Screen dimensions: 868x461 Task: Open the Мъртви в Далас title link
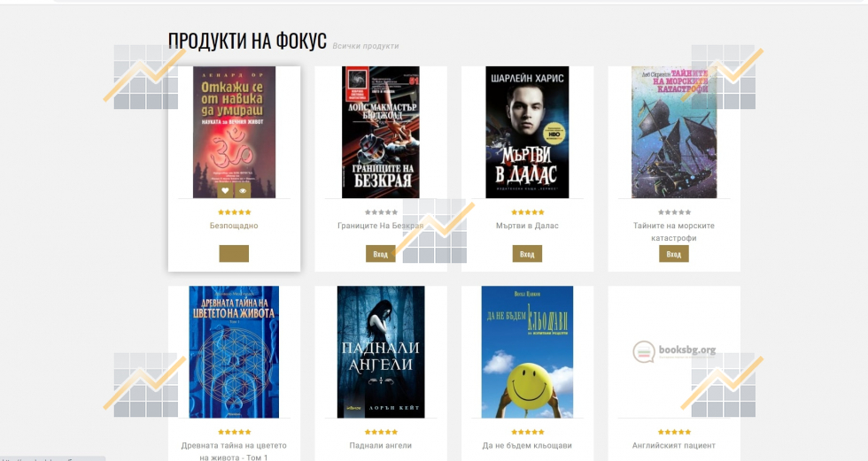point(527,226)
